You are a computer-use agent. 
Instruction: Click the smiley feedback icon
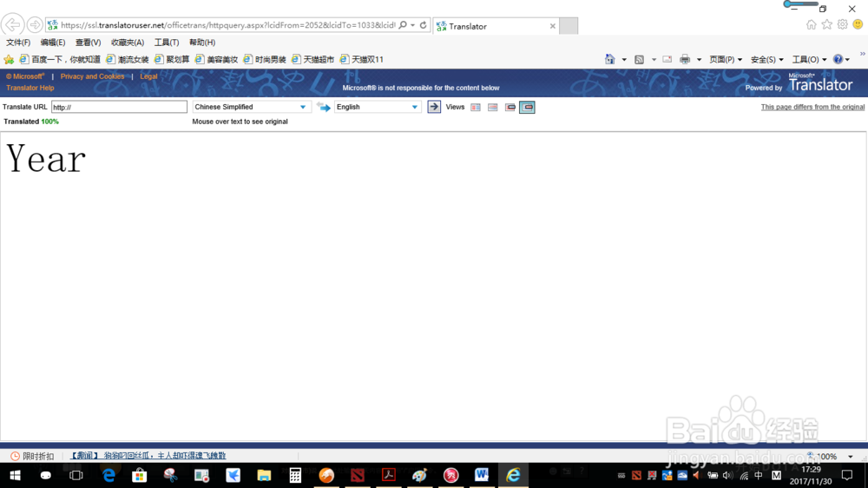pos(858,24)
